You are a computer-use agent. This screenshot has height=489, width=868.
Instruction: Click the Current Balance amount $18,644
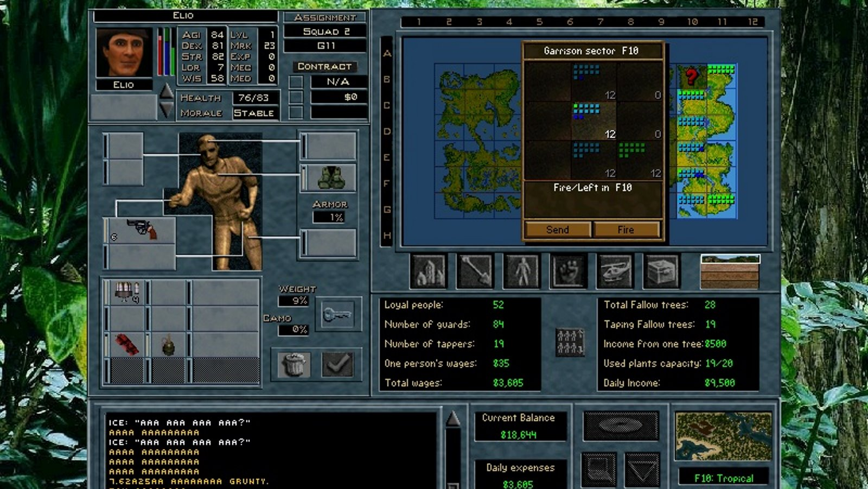(x=519, y=435)
